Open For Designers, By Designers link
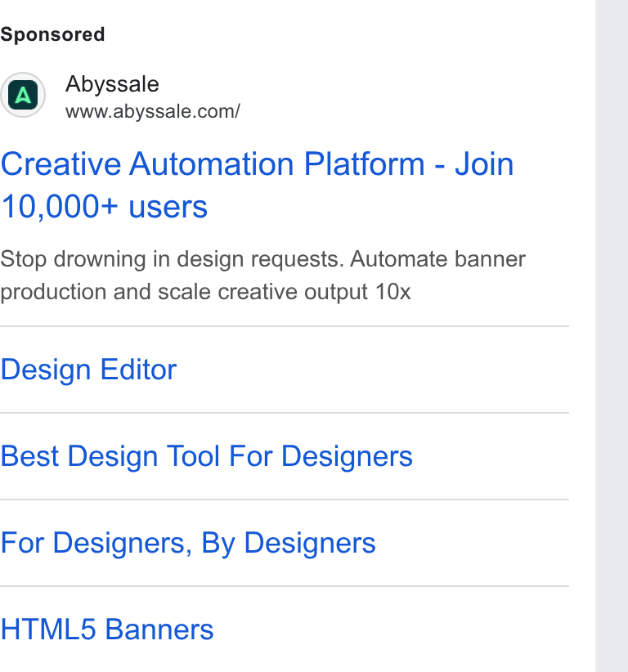Viewport: 628px width, 672px height. tap(188, 543)
